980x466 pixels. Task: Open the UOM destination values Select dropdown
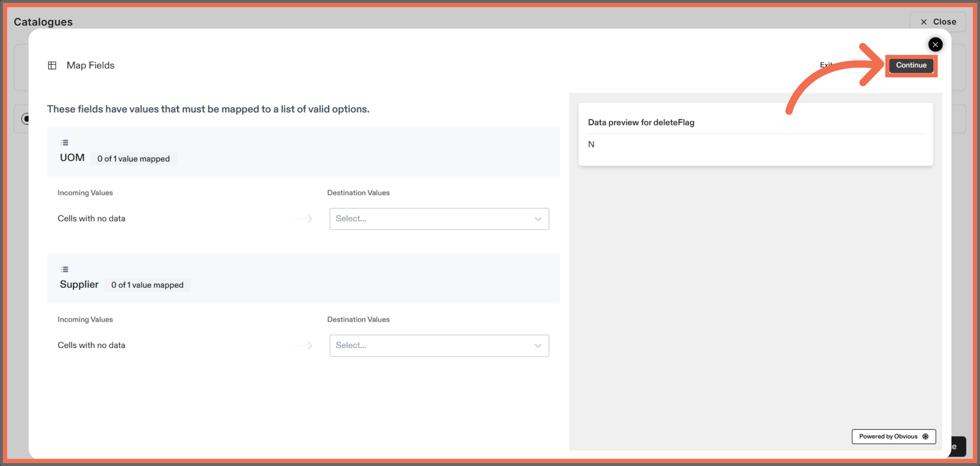pyautogui.click(x=433, y=219)
